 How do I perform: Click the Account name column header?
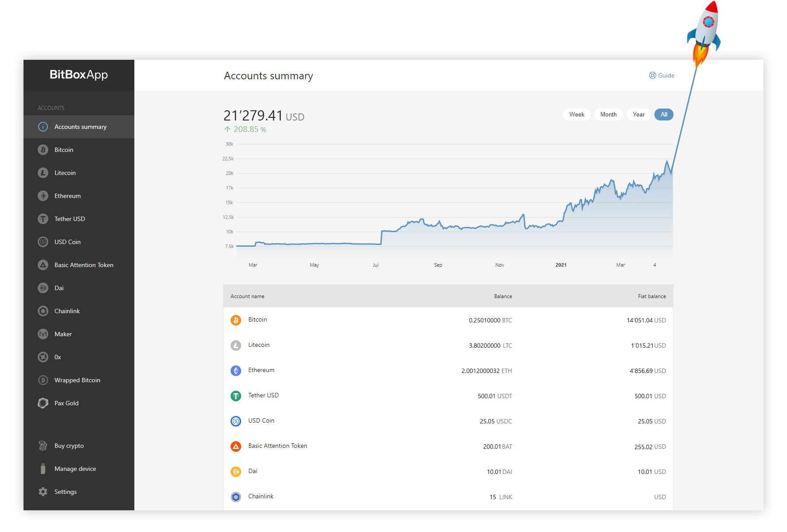point(247,296)
